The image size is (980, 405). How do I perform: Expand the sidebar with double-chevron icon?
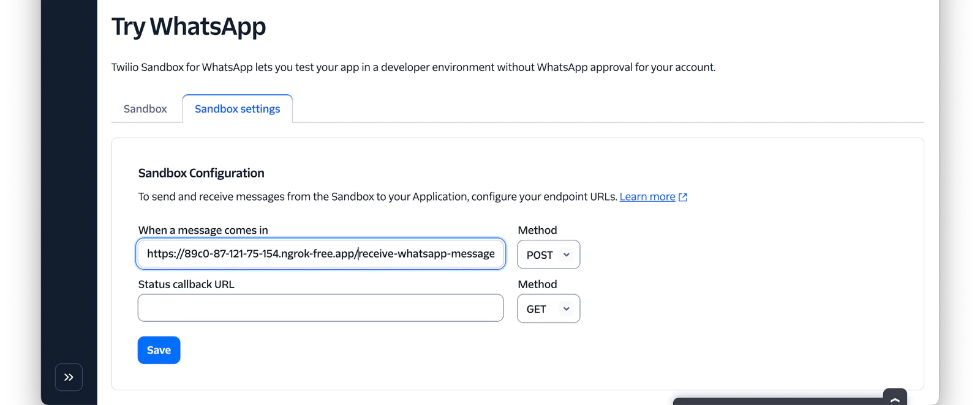[x=69, y=377]
